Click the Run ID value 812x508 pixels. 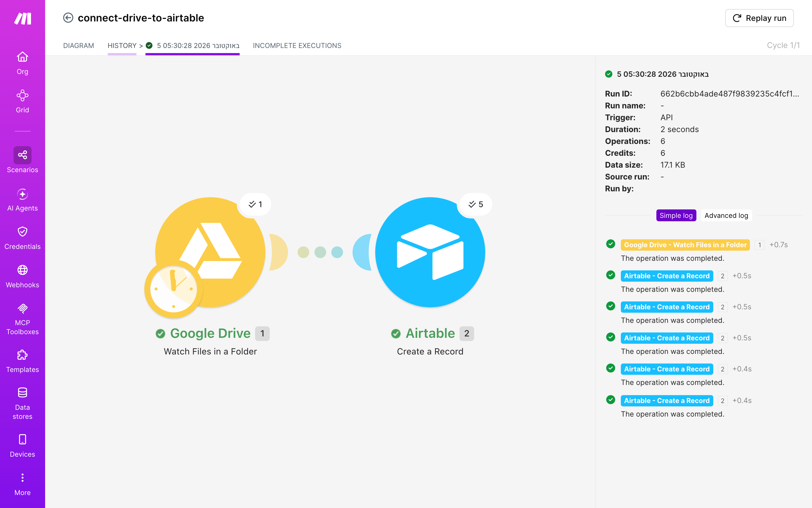click(729, 94)
